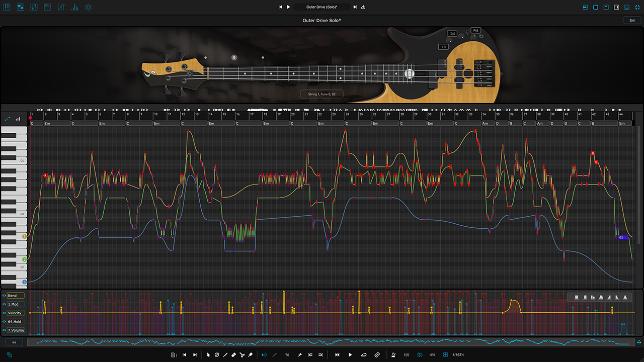Jump to previous marker in bottom toolbar

tap(184, 355)
